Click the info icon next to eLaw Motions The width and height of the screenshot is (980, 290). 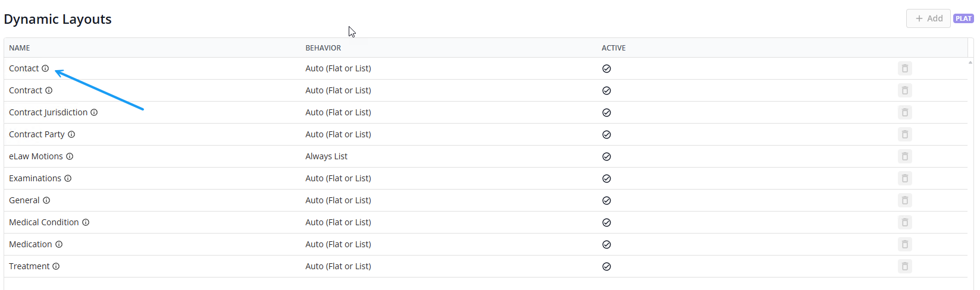[70, 156]
